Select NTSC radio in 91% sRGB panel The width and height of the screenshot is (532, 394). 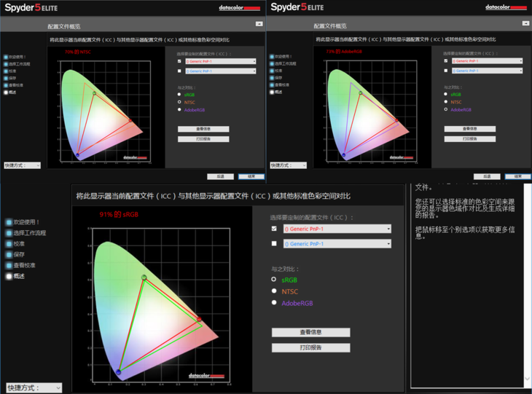274,291
